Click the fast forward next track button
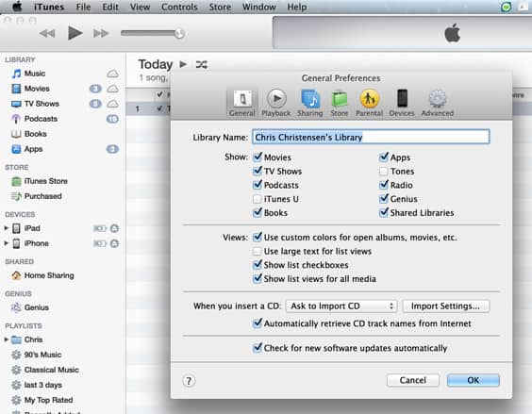532x414 pixels. pyautogui.click(x=101, y=33)
